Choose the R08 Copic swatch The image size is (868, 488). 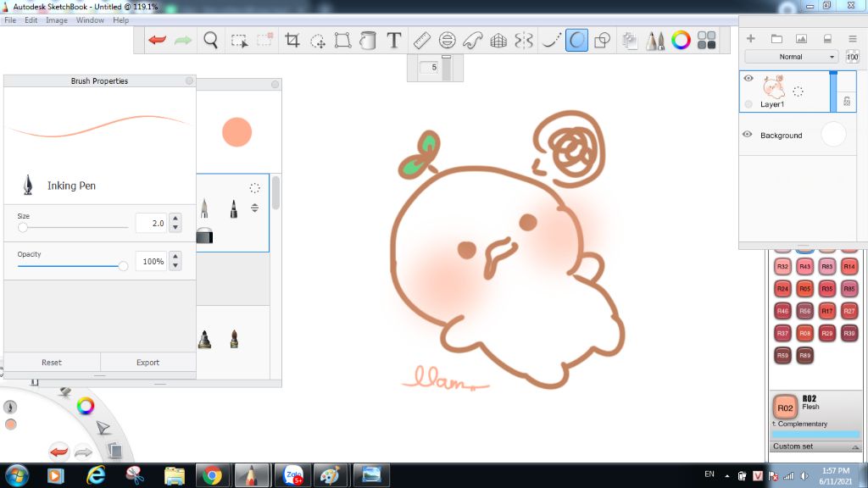[805, 333]
